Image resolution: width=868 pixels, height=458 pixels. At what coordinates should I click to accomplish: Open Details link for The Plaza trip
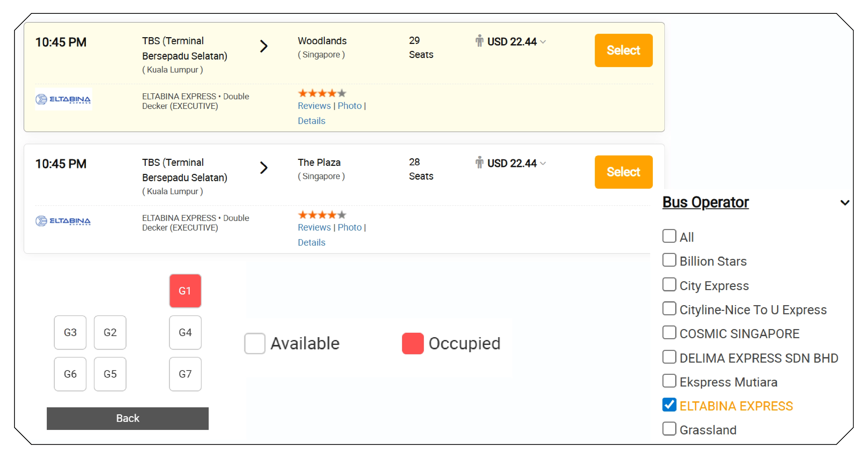(311, 243)
